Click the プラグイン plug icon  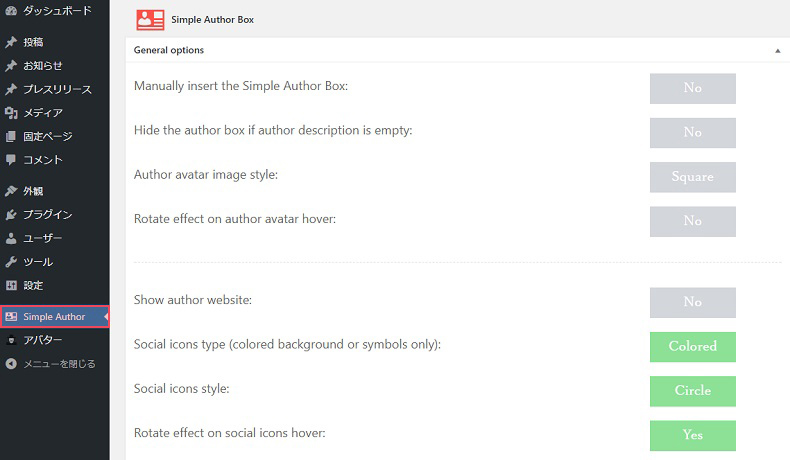[11, 215]
